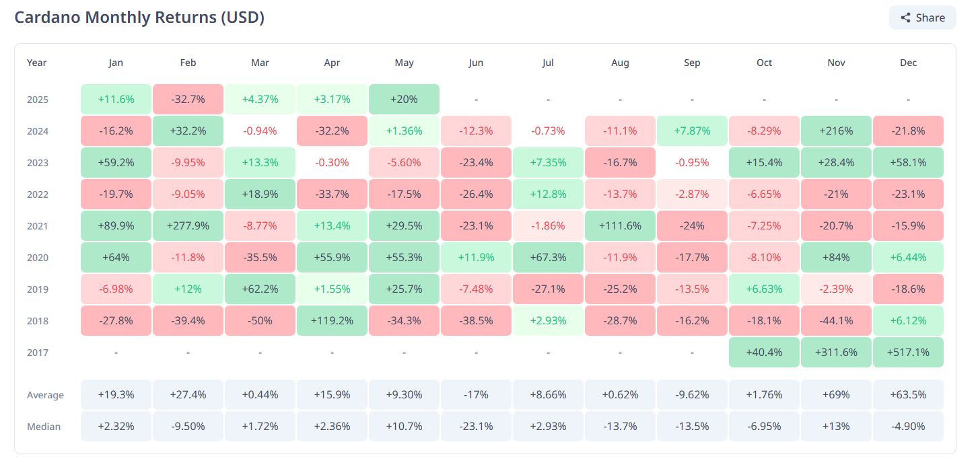Click the Cardano Monthly Returns (USD) title

coord(139,17)
